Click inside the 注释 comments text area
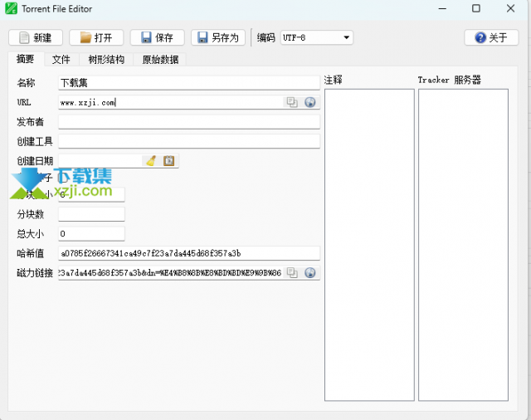 [x=368, y=244]
